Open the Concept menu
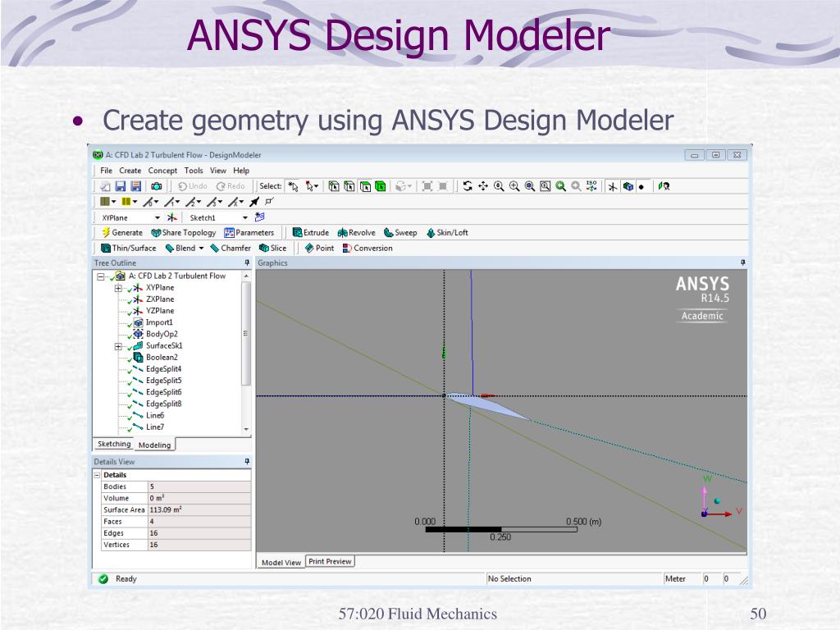 pos(162,171)
